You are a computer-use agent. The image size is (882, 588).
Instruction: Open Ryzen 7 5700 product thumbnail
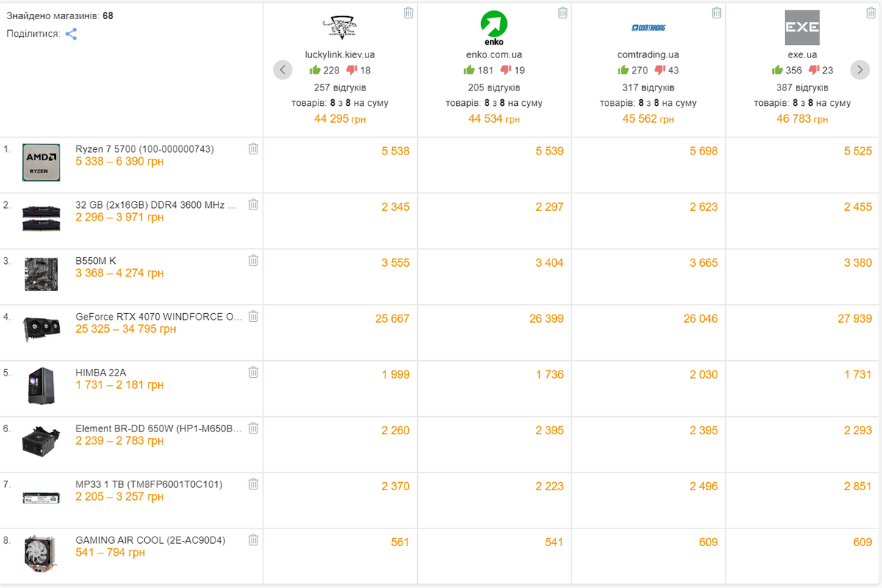click(41, 162)
